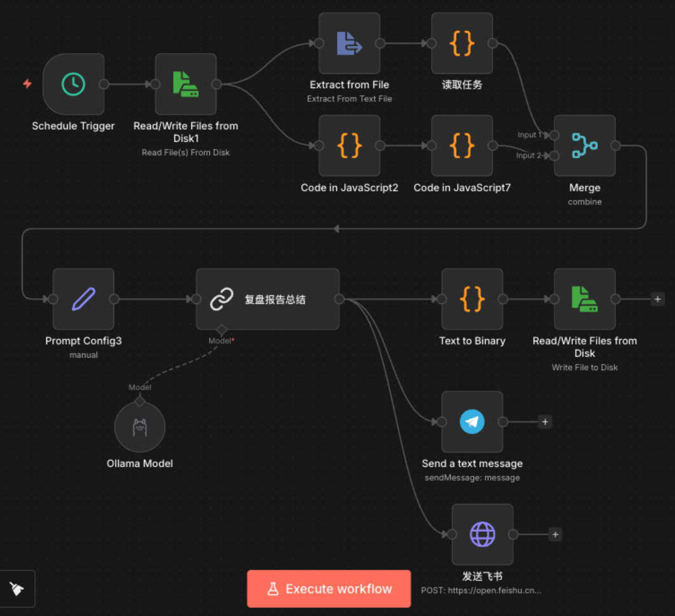This screenshot has height=616, width=675.
Task: Add node after Write File to Disk
Action: pos(658,299)
